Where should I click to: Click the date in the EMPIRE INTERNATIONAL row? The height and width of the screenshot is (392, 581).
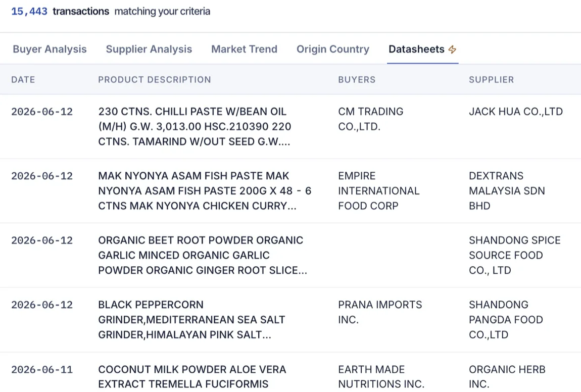(x=42, y=176)
